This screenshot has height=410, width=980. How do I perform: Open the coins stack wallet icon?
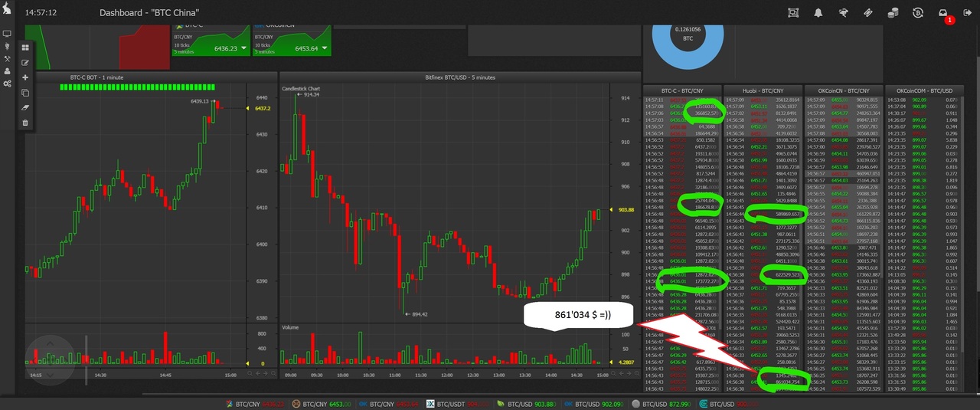click(893, 13)
